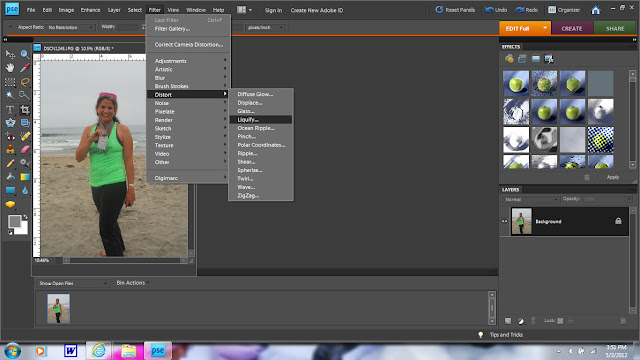The height and width of the screenshot is (360, 640).
Task: Select the Paint Bucket tool
Action: (10, 177)
